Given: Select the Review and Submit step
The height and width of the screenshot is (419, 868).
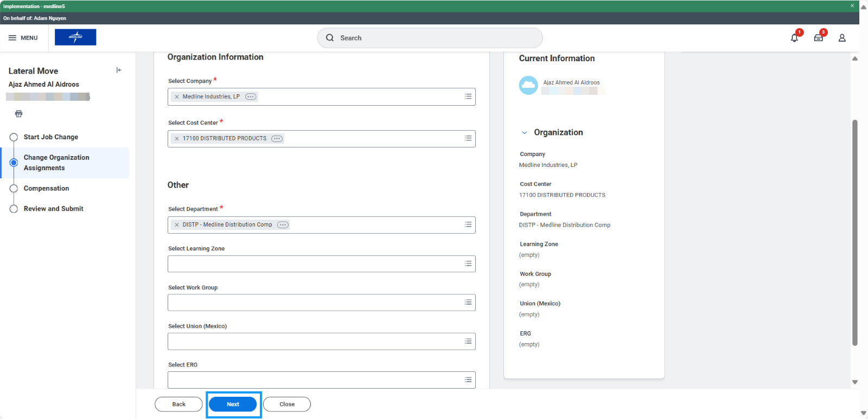Looking at the screenshot, I should coord(53,209).
